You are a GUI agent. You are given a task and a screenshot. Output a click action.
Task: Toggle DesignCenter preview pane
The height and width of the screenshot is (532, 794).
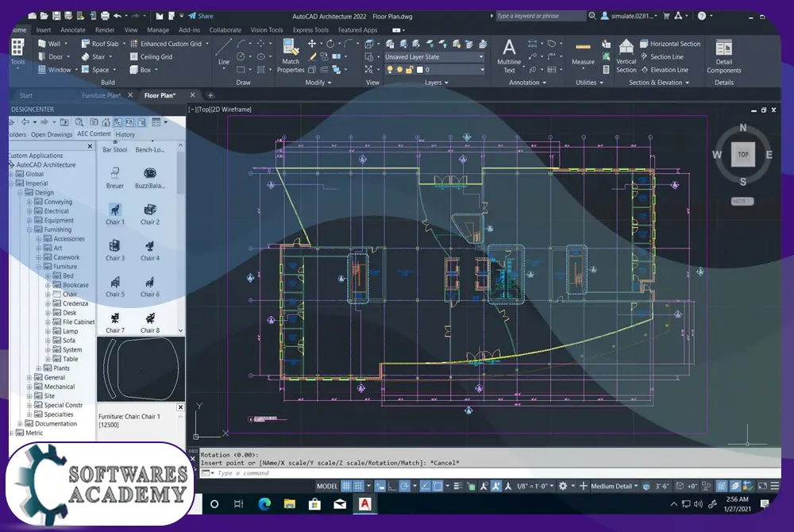pyautogui.click(x=129, y=122)
